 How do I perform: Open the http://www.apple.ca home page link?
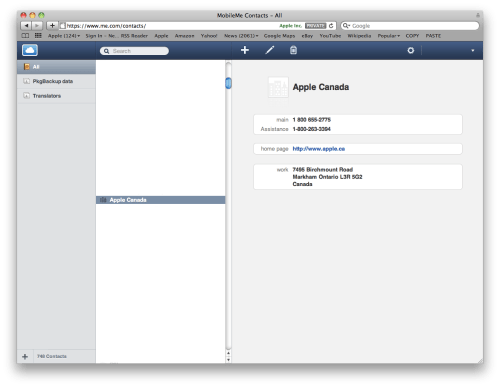point(319,149)
